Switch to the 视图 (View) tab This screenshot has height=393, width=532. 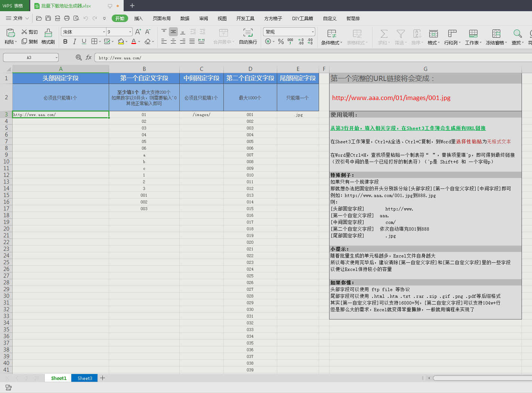coord(222,18)
